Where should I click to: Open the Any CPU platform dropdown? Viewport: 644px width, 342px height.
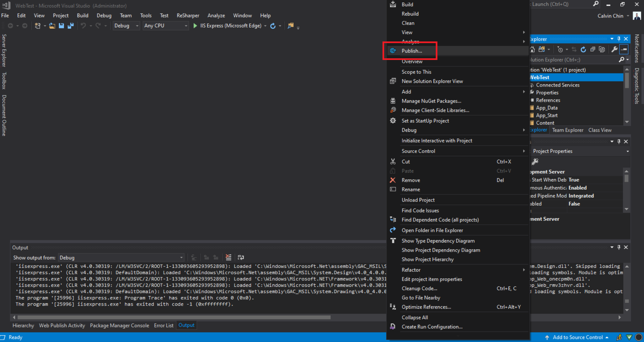point(165,26)
